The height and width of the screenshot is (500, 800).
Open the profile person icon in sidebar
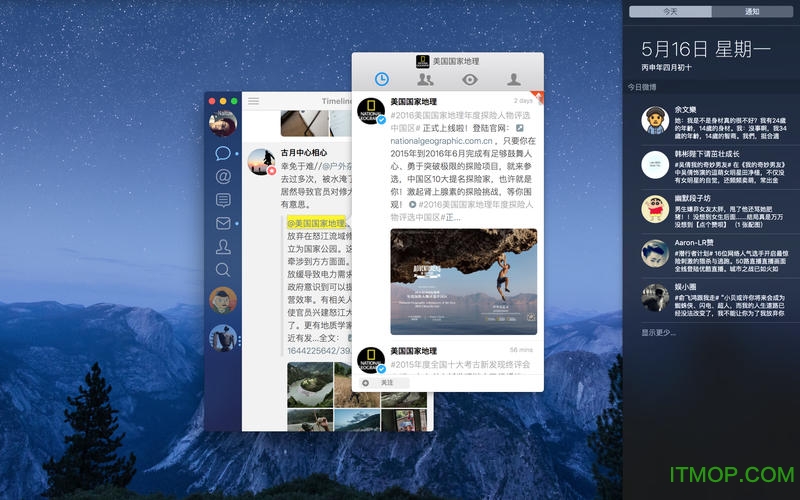tap(223, 246)
